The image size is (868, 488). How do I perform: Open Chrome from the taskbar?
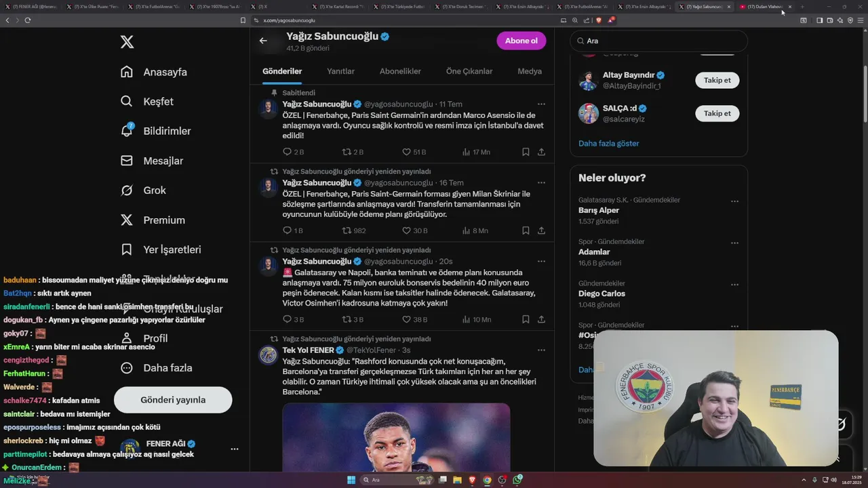click(488, 480)
